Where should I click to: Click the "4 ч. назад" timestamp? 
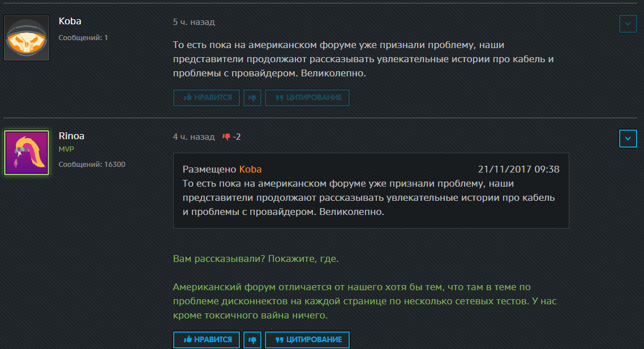194,137
